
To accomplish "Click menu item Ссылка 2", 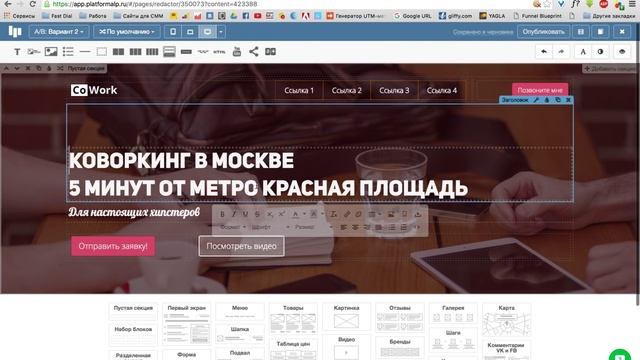I will 347,91.
